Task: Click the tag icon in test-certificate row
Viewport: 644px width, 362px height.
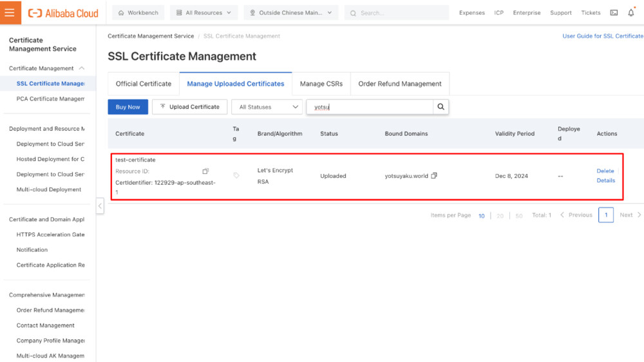Action: (236, 175)
